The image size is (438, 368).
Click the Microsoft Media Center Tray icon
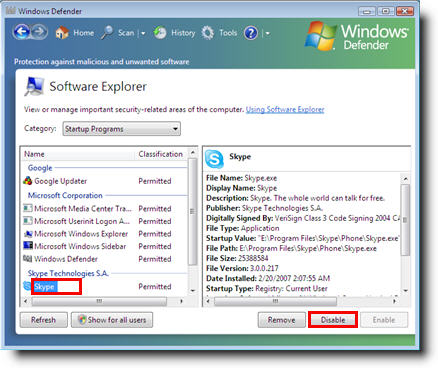point(28,209)
